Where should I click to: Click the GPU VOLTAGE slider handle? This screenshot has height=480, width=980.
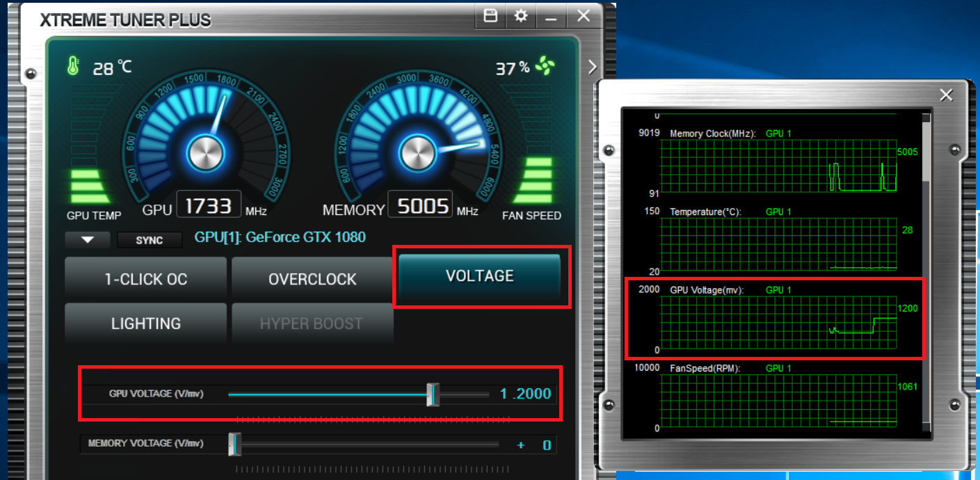[x=433, y=394]
